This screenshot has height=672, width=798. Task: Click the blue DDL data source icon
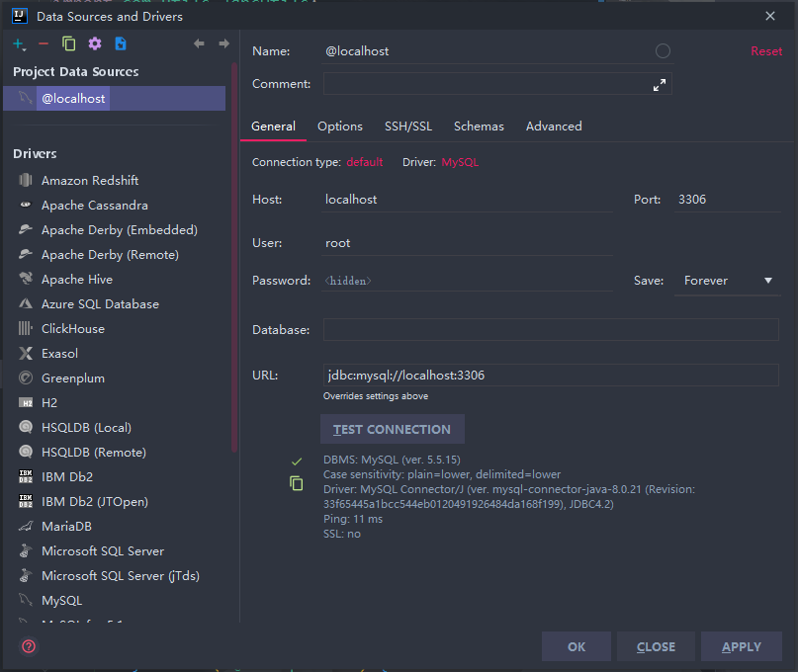[121, 43]
